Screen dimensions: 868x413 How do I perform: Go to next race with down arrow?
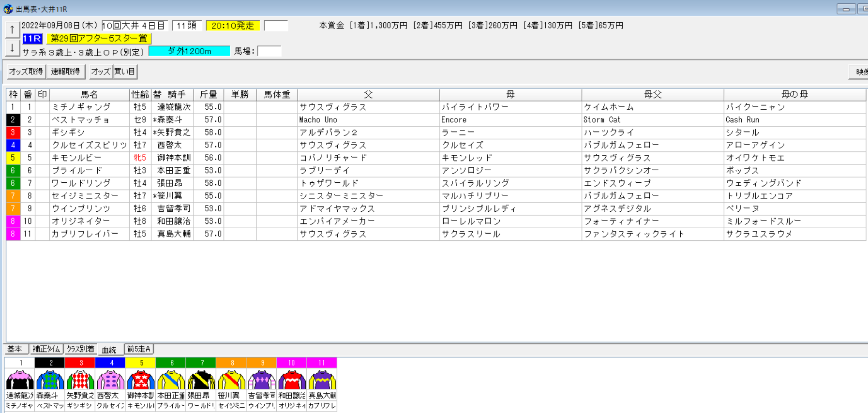click(12, 48)
